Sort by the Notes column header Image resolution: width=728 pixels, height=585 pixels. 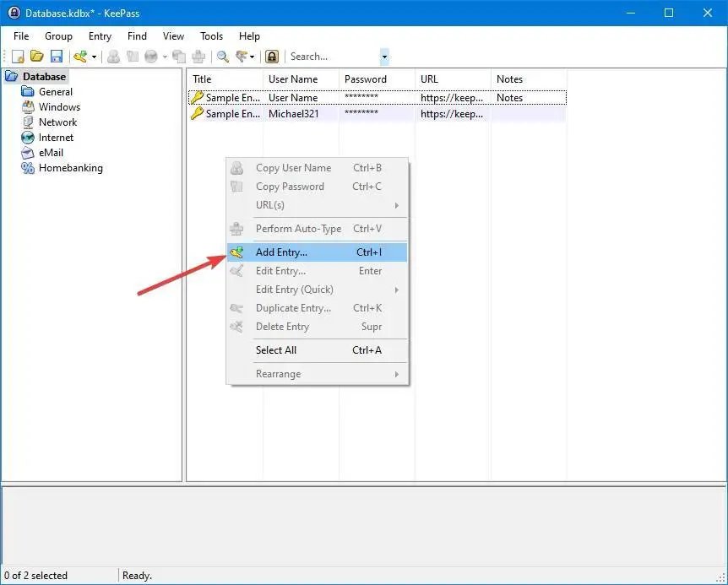529,79
